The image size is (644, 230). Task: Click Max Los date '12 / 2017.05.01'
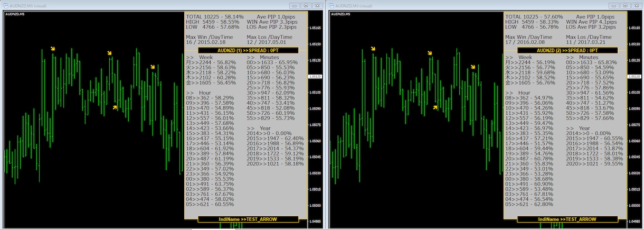point(267,42)
